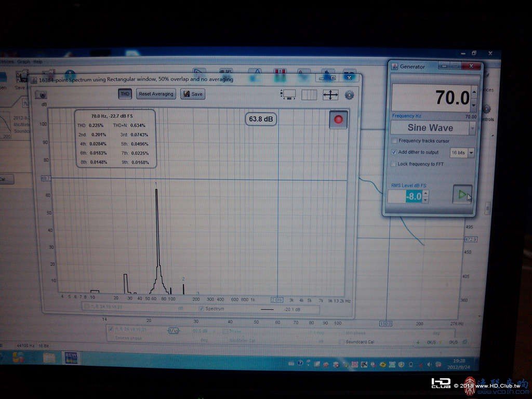
Task: Open the Graph menu in REW
Action: pos(24,62)
